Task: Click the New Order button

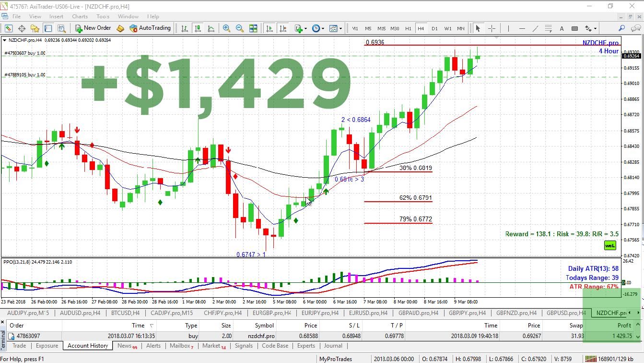Action: pos(93,28)
